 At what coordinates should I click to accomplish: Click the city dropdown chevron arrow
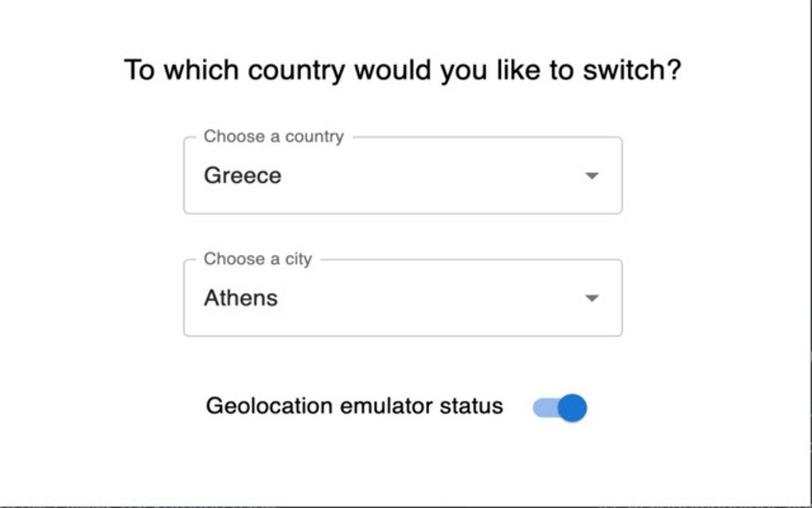tap(591, 299)
